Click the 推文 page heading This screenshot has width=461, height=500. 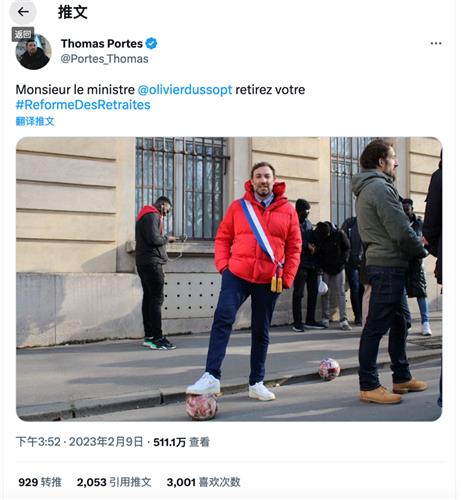click(73, 12)
